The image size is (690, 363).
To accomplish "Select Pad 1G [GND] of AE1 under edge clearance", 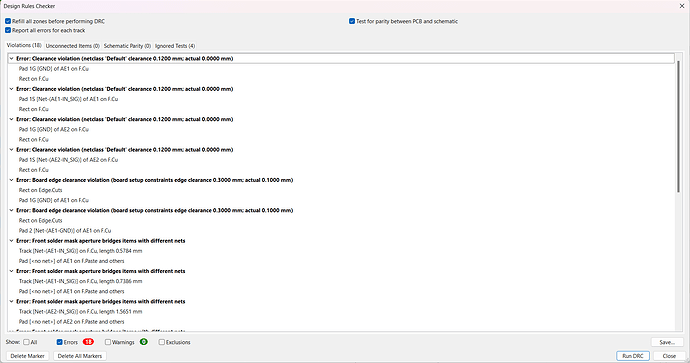I will [x=54, y=200].
